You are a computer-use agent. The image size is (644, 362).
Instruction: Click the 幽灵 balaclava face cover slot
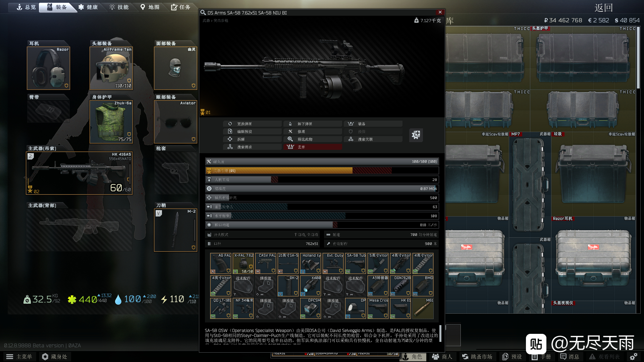[175, 68]
